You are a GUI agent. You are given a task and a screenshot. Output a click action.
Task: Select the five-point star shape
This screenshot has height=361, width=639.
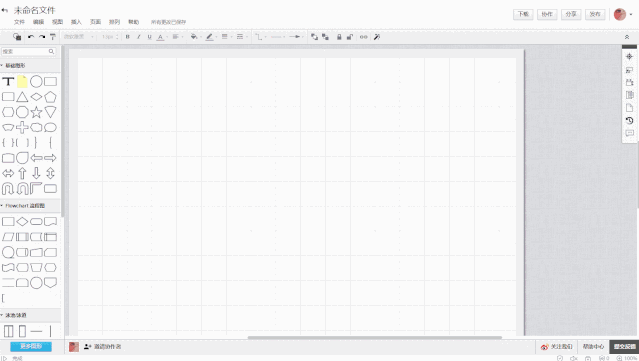(x=36, y=112)
